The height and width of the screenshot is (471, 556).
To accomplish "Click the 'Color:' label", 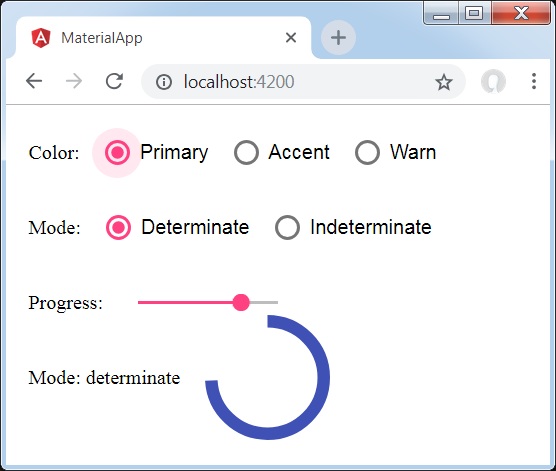I will pyautogui.click(x=54, y=153).
